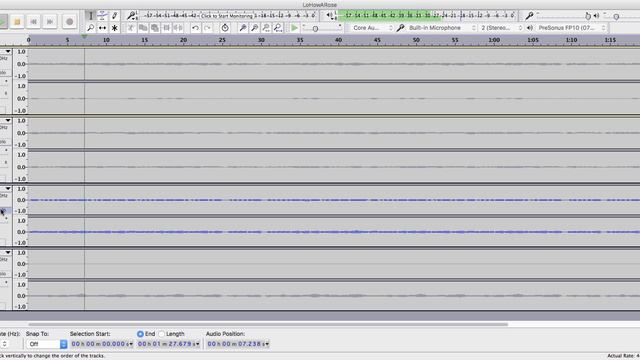Click the 1:00 mark on timeline ruler
This screenshot has width=640, height=360.
[x=494, y=40]
